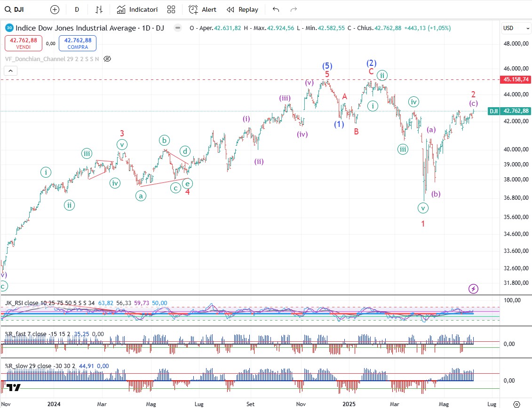Click the 2025 label on time axis
The height and width of the screenshot is (408, 532).
[349, 404]
